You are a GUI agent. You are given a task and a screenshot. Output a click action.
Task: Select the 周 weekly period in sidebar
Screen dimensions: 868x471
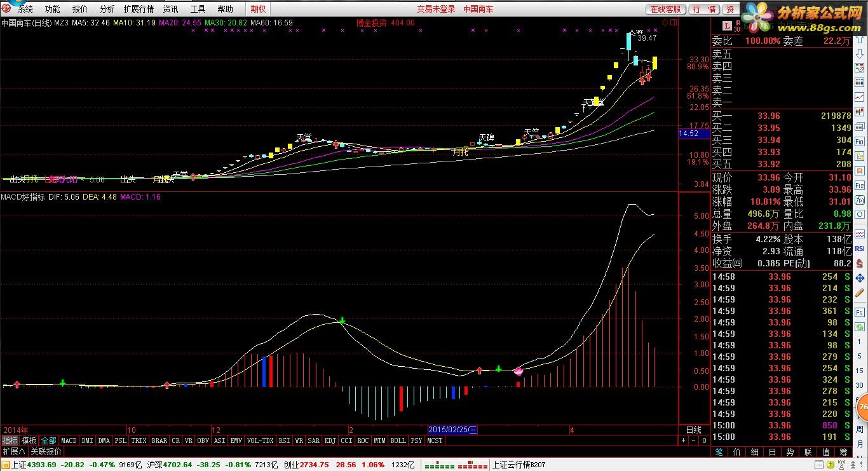pyautogui.click(x=860, y=429)
